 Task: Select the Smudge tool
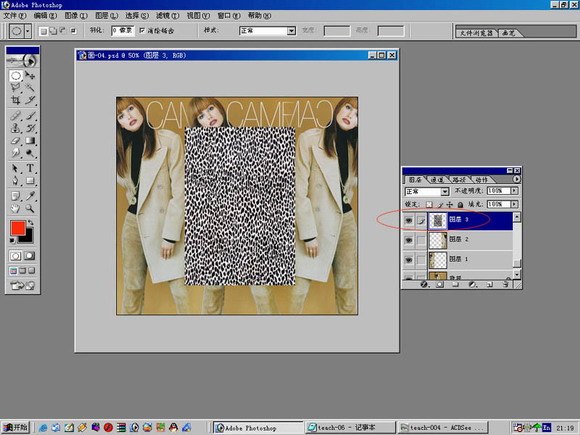click(x=16, y=152)
